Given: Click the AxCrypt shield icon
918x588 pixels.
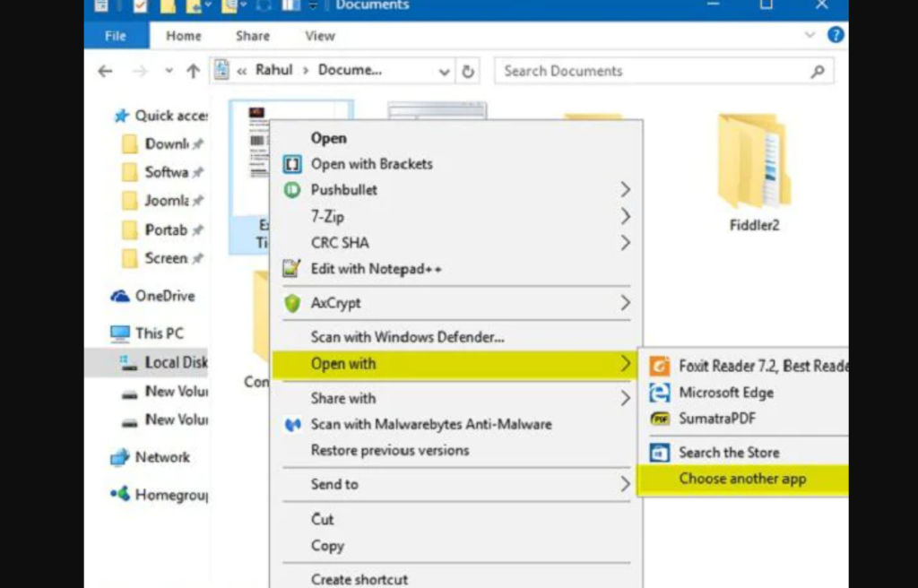Looking at the screenshot, I should click(x=292, y=303).
